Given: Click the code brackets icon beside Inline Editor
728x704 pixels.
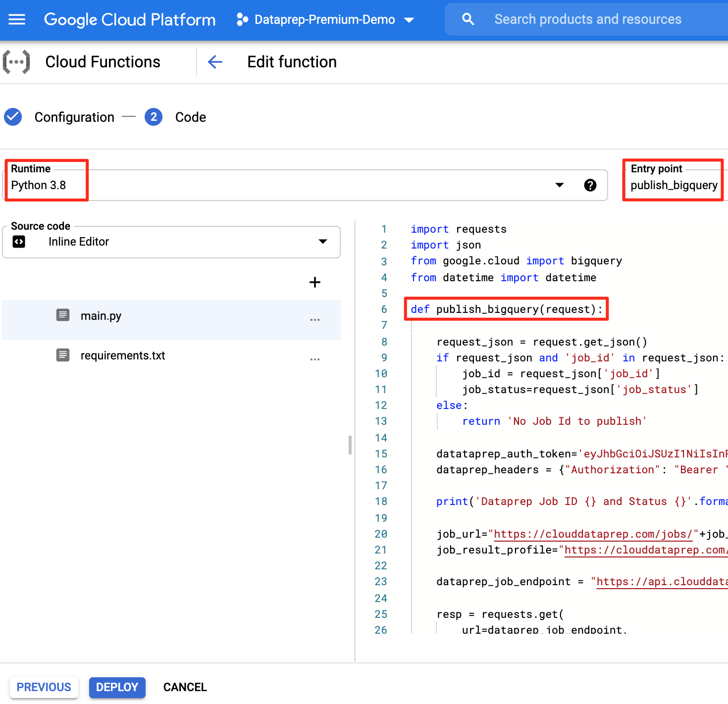Looking at the screenshot, I should click(x=19, y=242).
